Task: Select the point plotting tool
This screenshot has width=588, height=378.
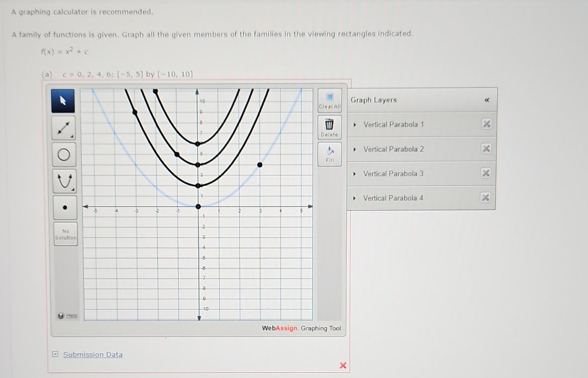Action: pyautogui.click(x=64, y=207)
